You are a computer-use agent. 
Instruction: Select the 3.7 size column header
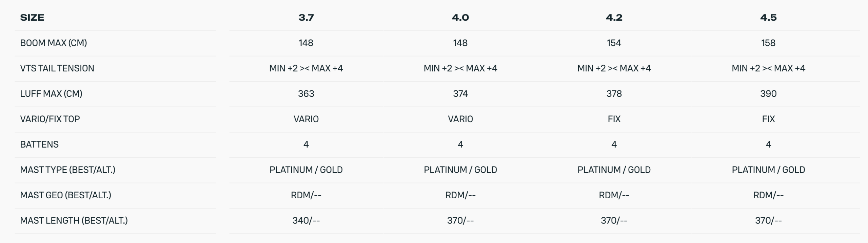tap(306, 18)
